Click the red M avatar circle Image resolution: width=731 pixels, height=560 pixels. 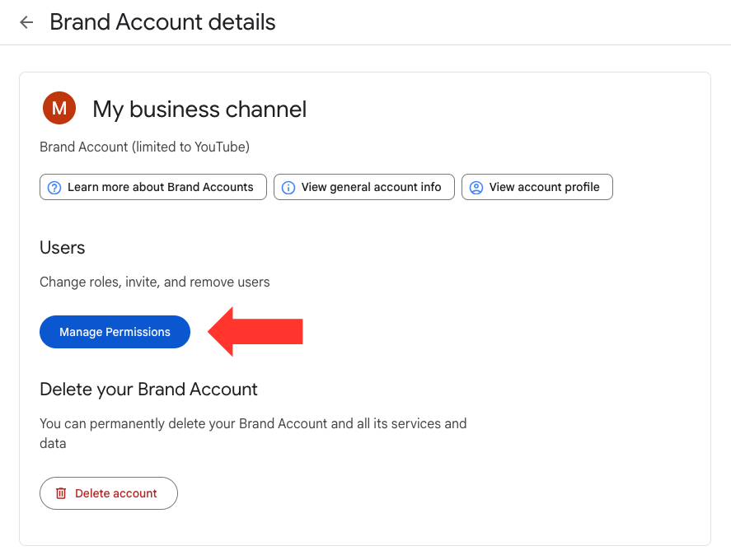pyautogui.click(x=59, y=108)
